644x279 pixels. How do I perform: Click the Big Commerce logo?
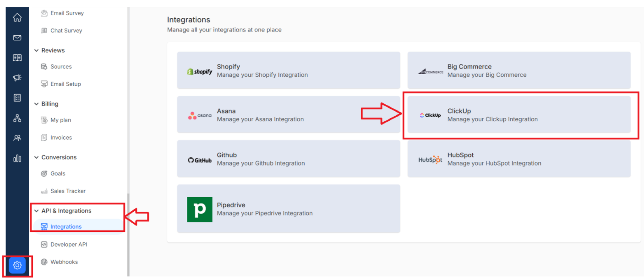431,72
